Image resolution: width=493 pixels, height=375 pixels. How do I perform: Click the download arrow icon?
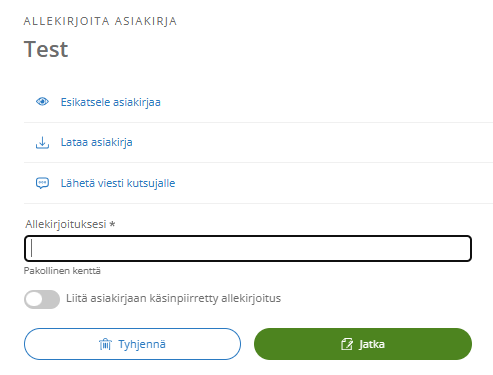coord(42,142)
